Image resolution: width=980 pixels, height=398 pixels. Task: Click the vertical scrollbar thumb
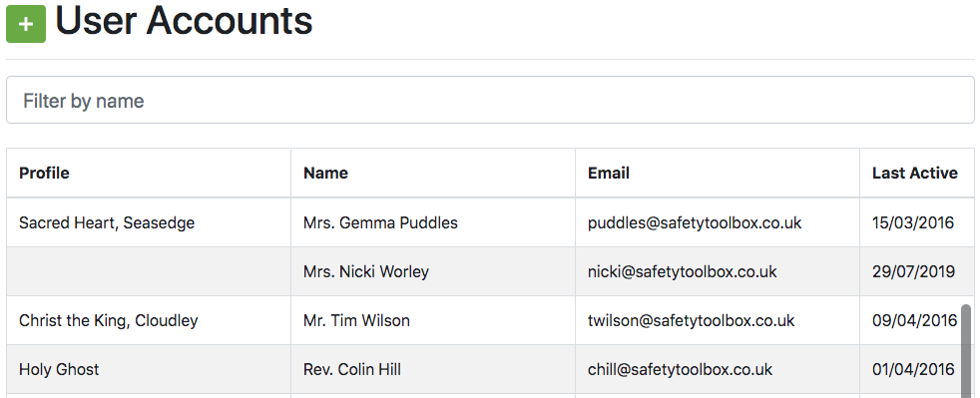(966, 350)
